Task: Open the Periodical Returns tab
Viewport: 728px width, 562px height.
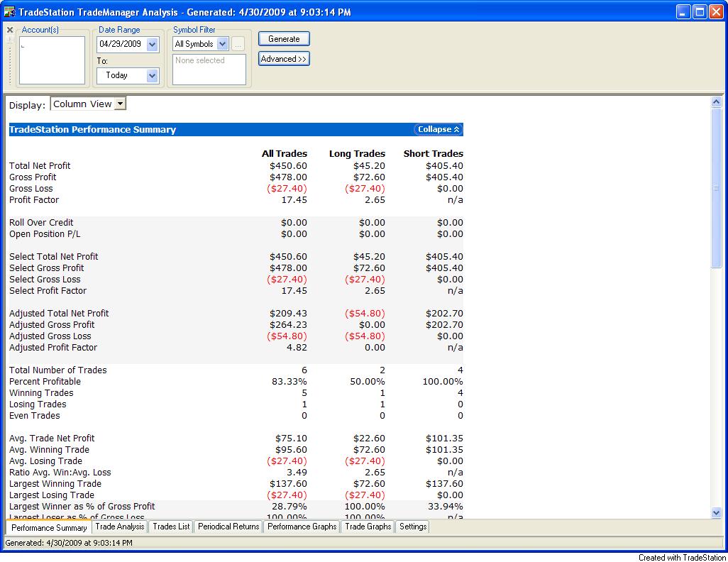Action: (228, 527)
